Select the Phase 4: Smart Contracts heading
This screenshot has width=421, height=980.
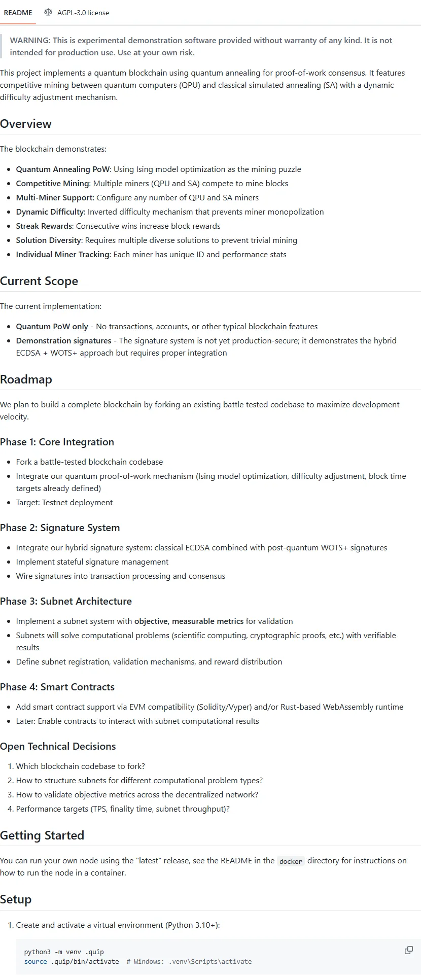[57, 687]
